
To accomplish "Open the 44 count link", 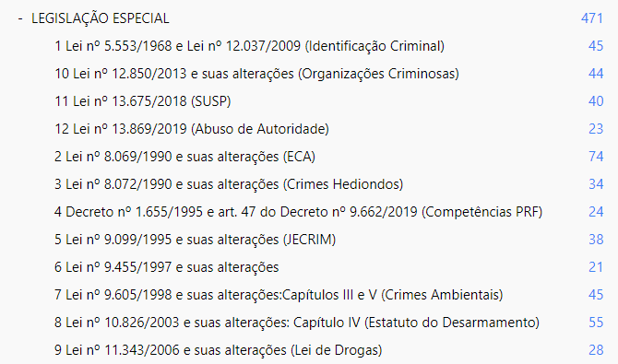I will [x=596, y=74].
